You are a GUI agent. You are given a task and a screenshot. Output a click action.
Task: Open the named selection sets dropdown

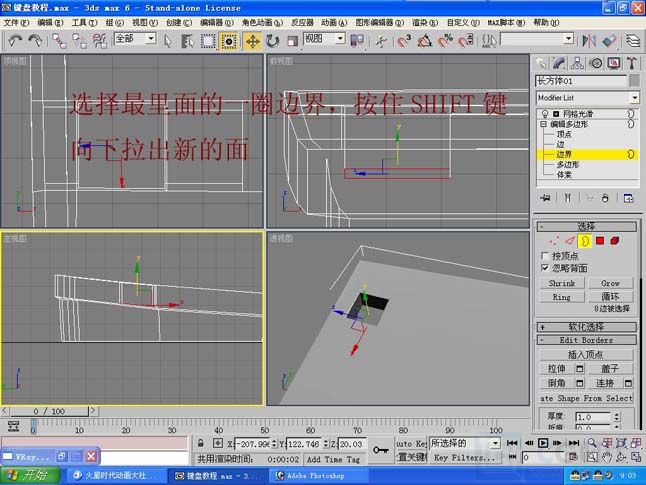click(569, 39)
